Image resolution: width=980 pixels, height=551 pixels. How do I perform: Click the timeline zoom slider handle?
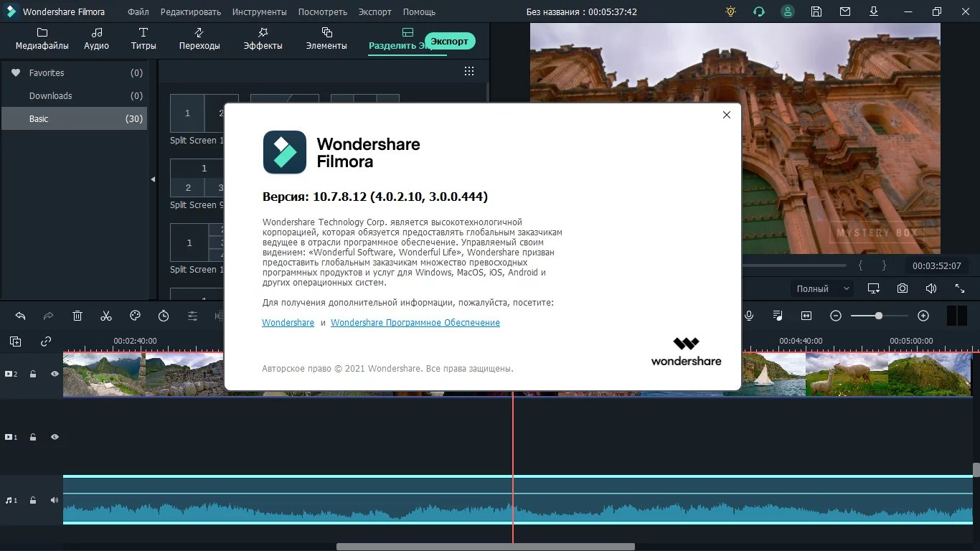coord(879,316)
